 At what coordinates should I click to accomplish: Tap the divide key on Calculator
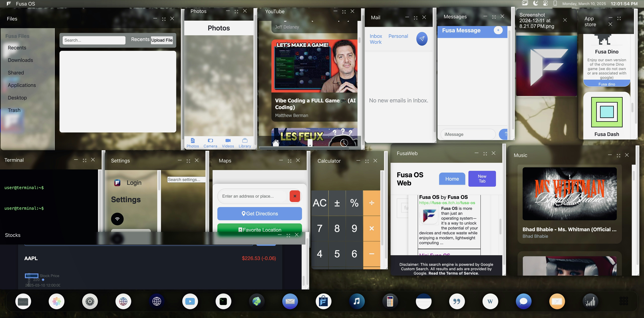click(372, 203)
